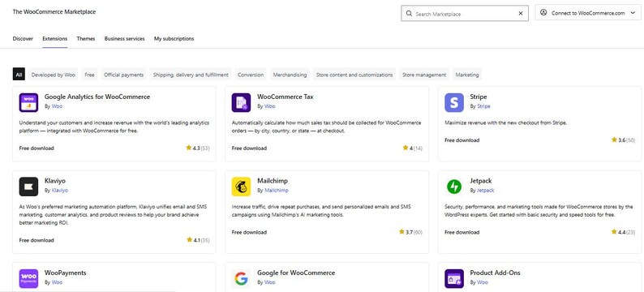Click the Jetpack green logo icon
The image size is (644, 292).
coord(454,187)
